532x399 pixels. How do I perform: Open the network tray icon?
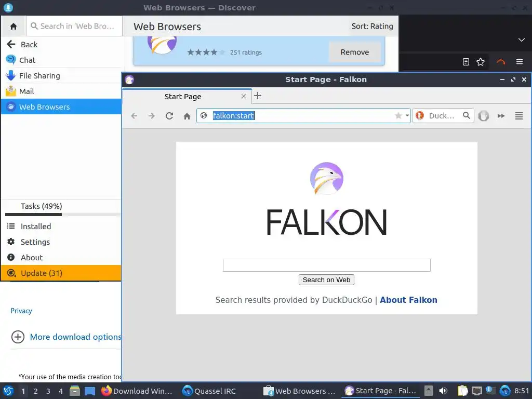[477, 391]
